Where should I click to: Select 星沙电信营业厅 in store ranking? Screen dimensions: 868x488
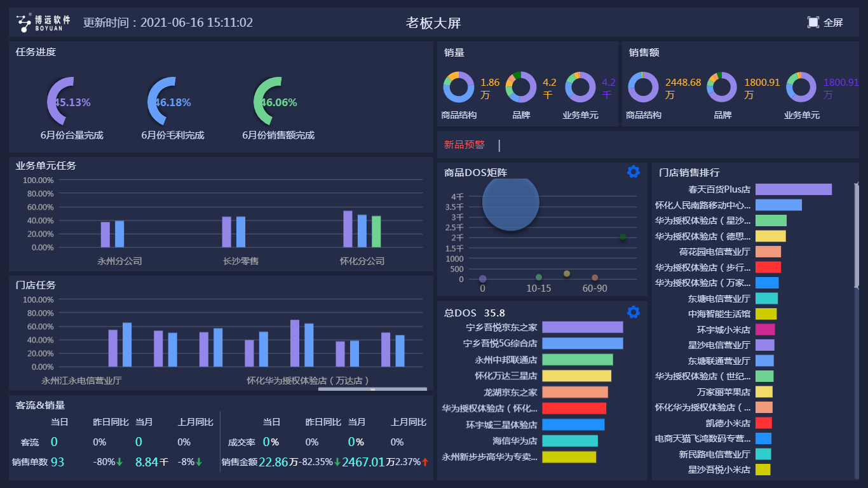coord(719,345)
